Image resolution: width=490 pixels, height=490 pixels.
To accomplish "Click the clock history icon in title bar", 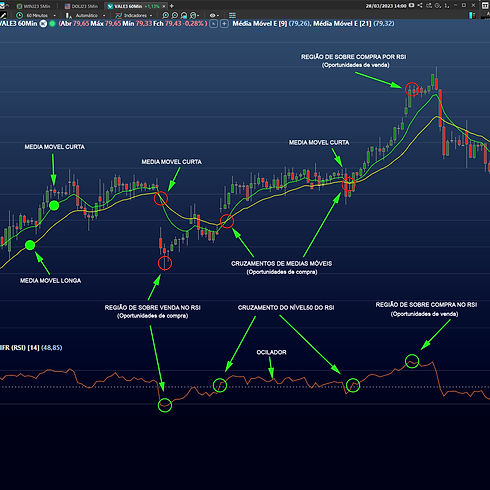I will coord(438,6).
